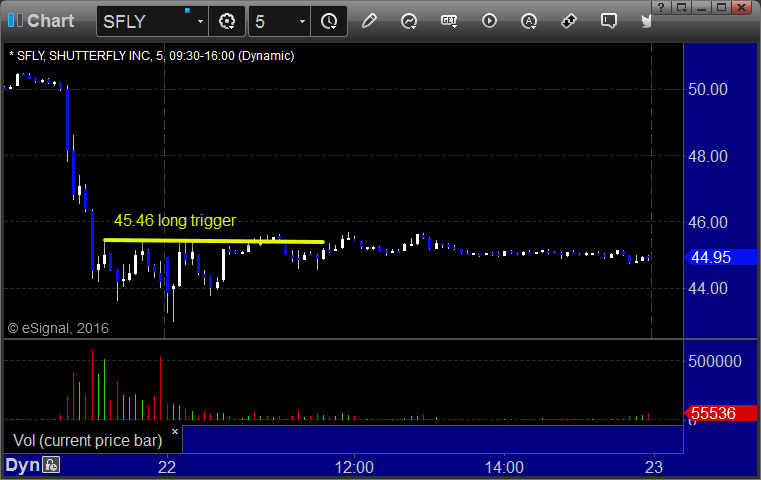Open the help question mark button
This screenshot has width=761, height=480.
click(x=661, y=7)
